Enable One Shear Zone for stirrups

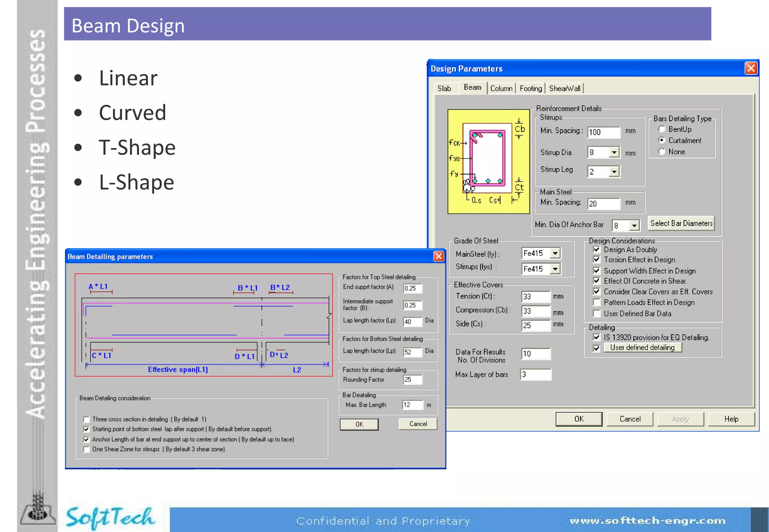86,449
